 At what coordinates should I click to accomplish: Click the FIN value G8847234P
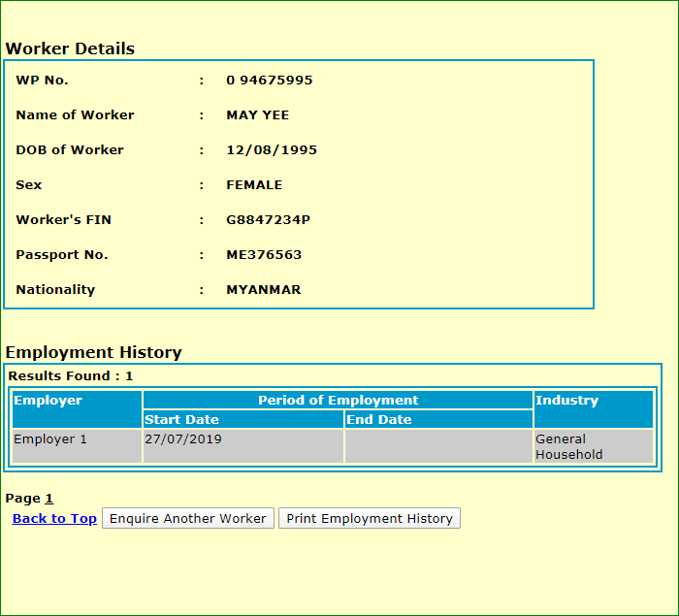[268, 220]
